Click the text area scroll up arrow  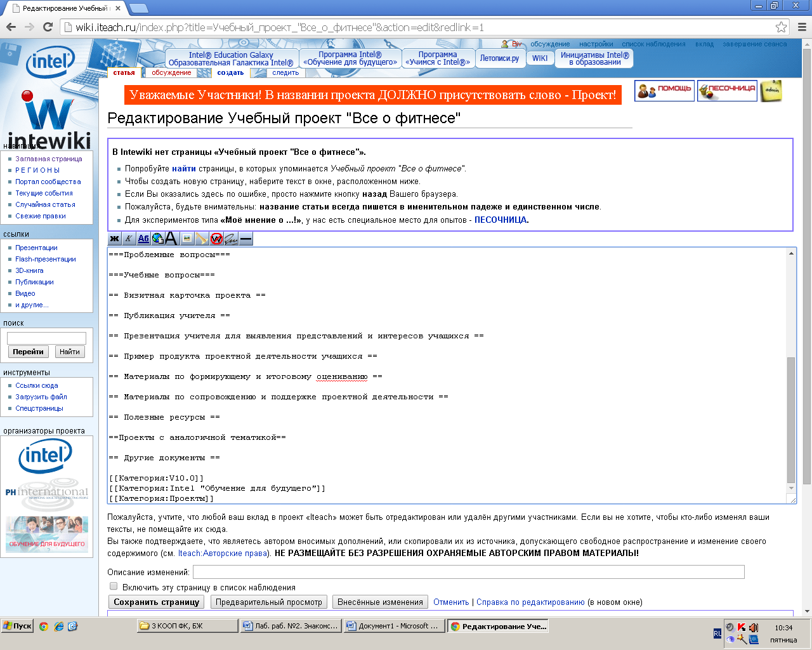point(791,253)
